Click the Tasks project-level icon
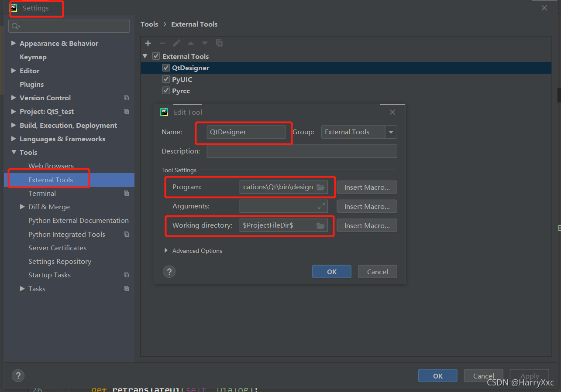 tap(126, 289)
